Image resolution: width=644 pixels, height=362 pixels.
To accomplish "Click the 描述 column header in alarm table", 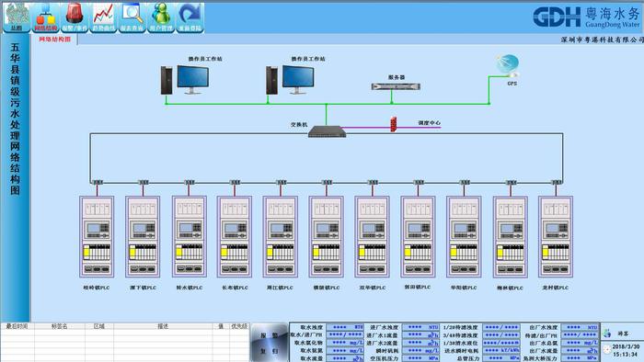I will tap(163, 326).
